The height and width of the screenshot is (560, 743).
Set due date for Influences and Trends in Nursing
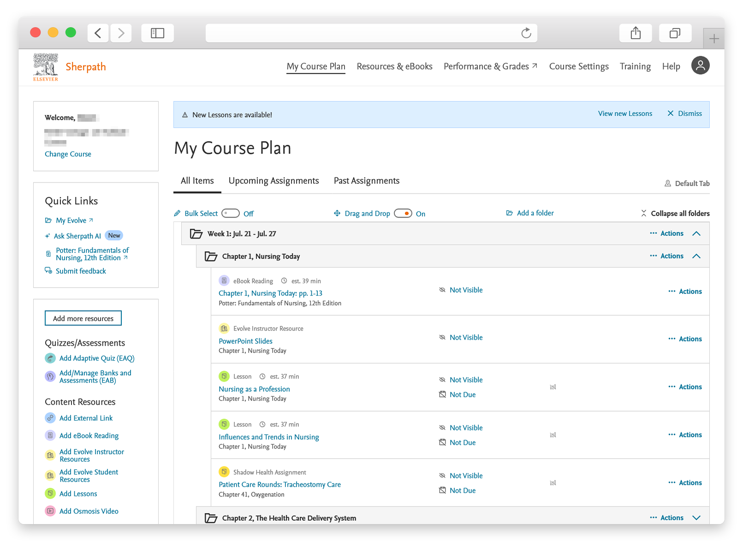[457, 442]
